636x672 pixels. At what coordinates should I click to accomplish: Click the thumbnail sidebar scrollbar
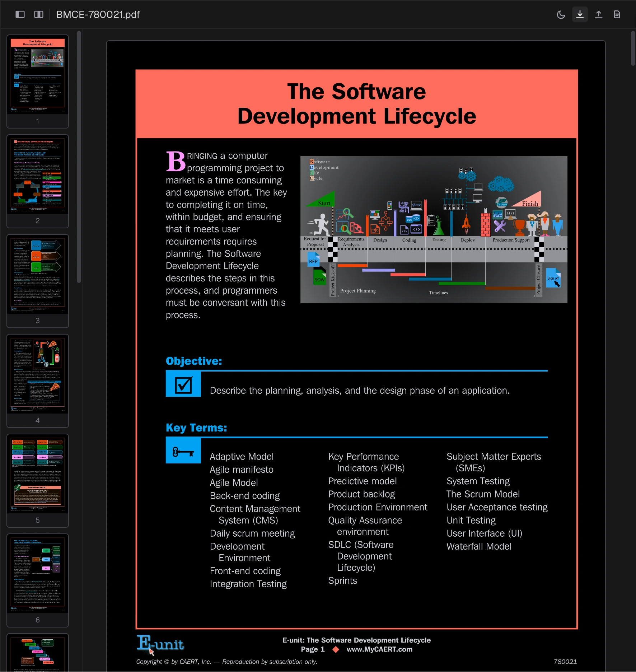point(79,157)
